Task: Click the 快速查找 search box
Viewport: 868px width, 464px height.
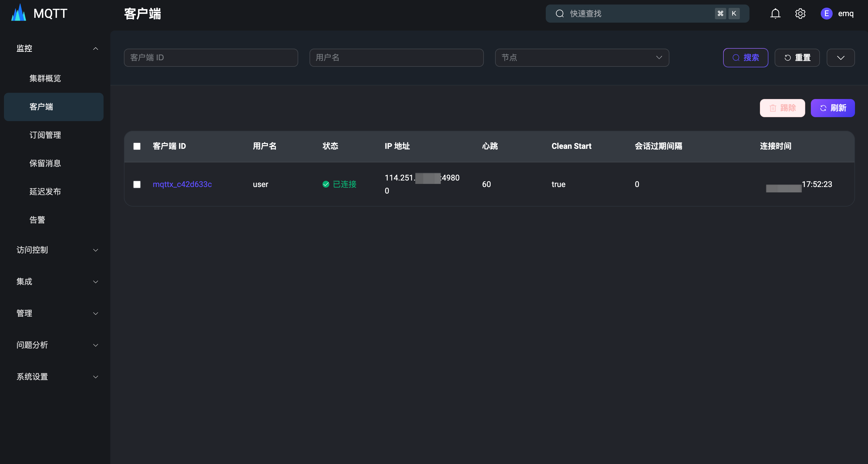Action: pos(647,14)
